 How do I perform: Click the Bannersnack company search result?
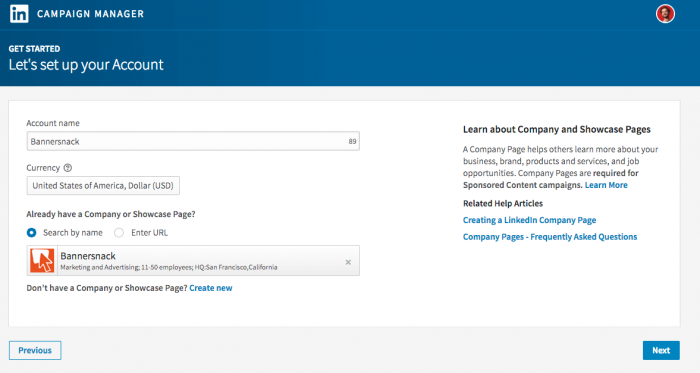[x=193, y=261]
